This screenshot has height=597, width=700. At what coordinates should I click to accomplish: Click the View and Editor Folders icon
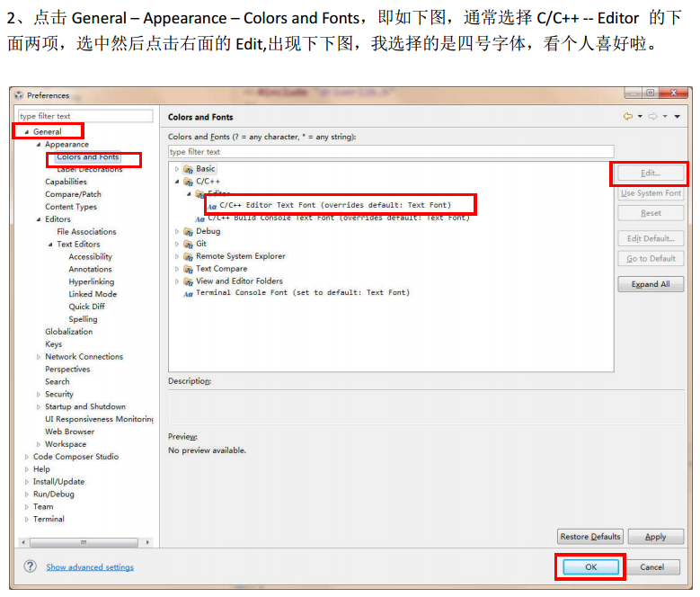click(x=188, y=281)
